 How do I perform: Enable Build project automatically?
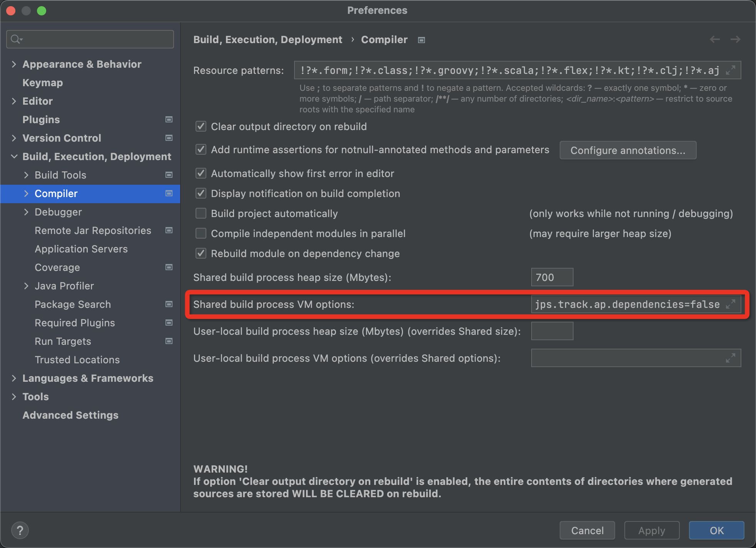(x=201, y=213)
